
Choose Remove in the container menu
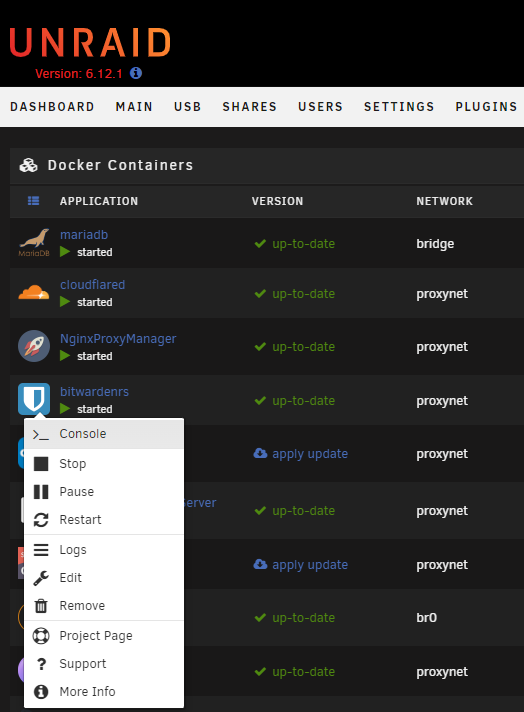104,606
